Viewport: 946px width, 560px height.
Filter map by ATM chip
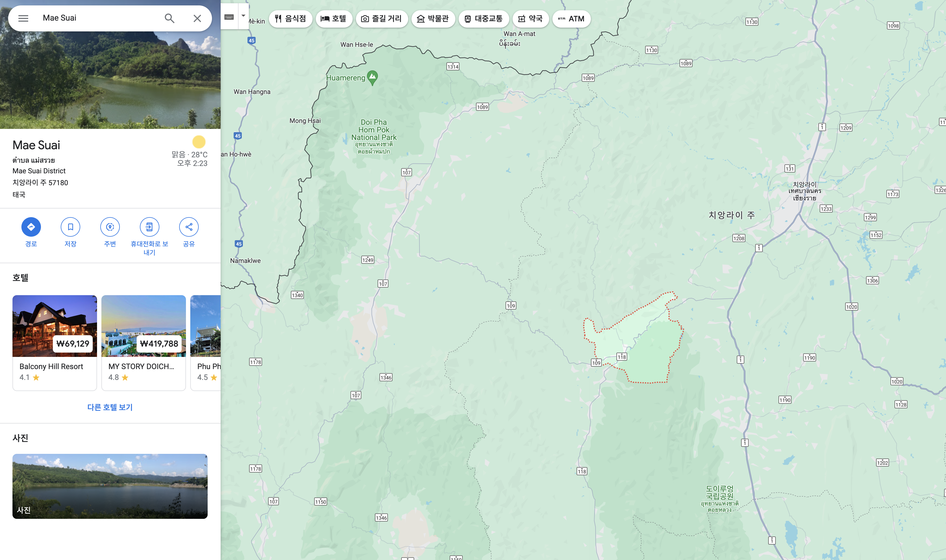[x=571, y=18]
